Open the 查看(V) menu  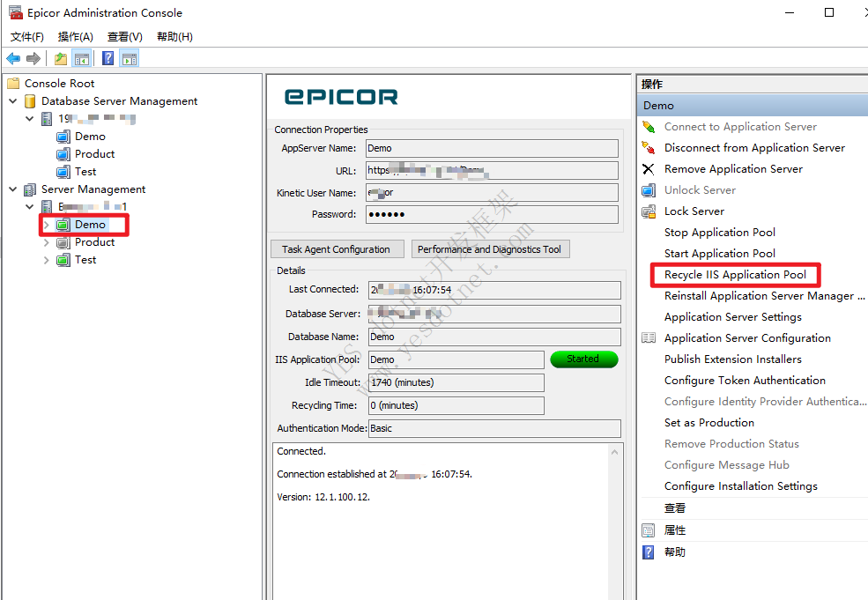(x=123, y=36)
